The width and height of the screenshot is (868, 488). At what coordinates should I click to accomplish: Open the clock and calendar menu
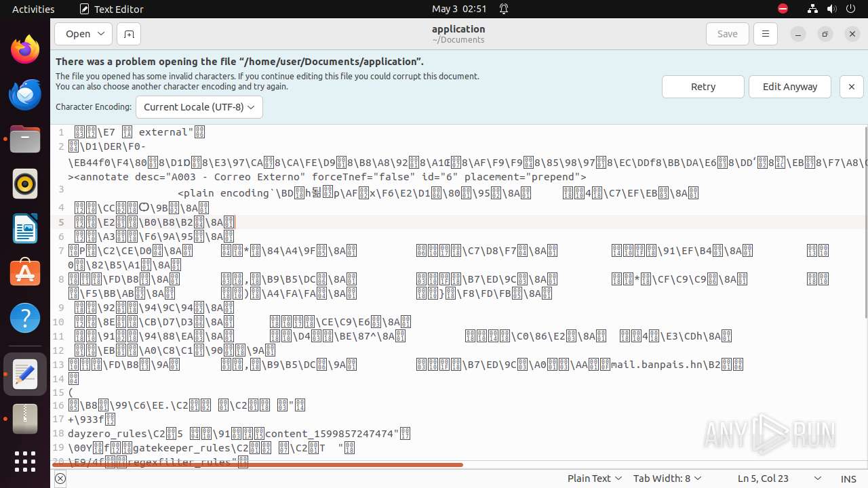pos(459,9)
